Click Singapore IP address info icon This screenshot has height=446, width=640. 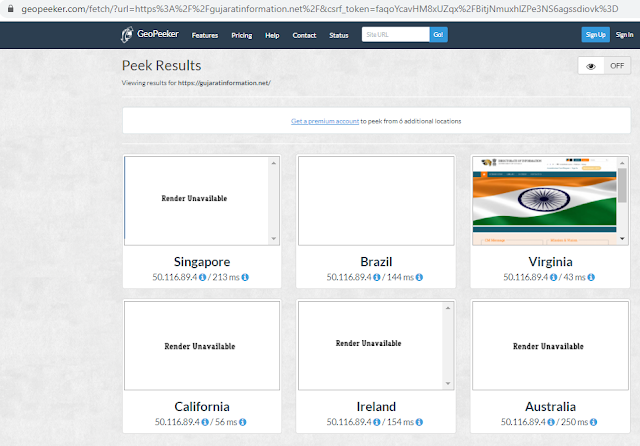click(x=202, y=277)
